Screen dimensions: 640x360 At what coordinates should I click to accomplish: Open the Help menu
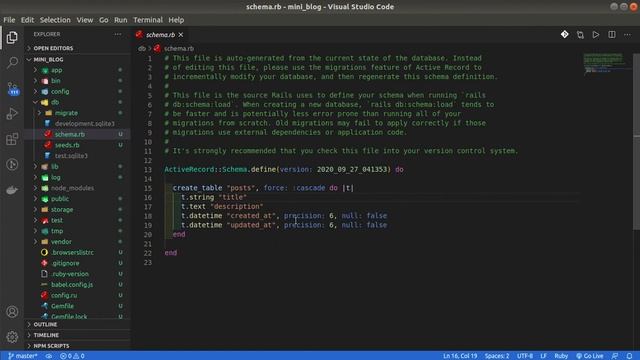pos(176,20)
